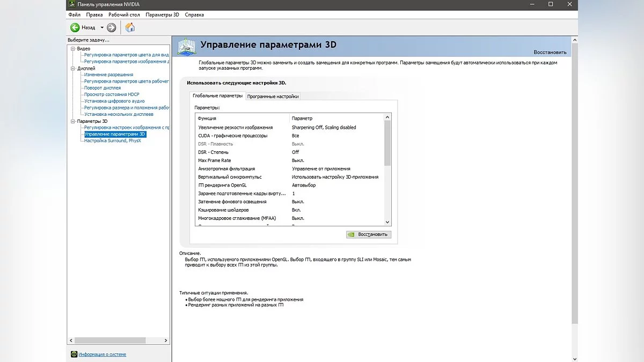
Task: Click the green Back arrow icon
Action: [75, 27]
